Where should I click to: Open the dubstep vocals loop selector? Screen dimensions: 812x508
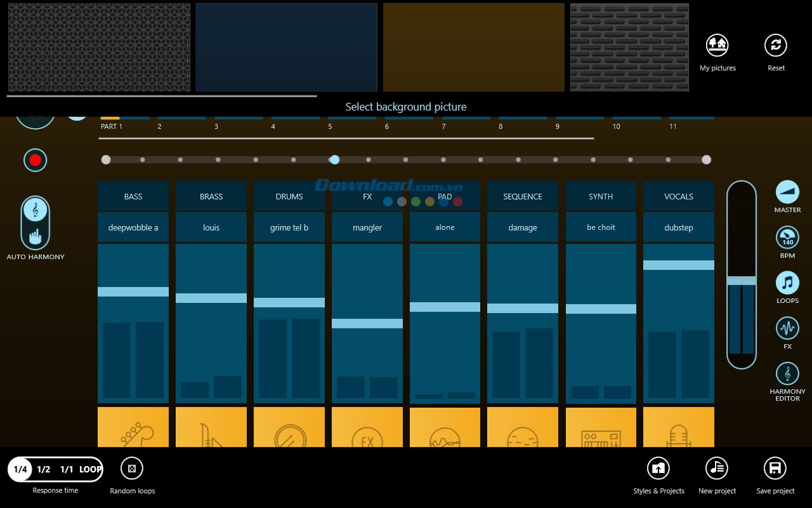(679, 227)
